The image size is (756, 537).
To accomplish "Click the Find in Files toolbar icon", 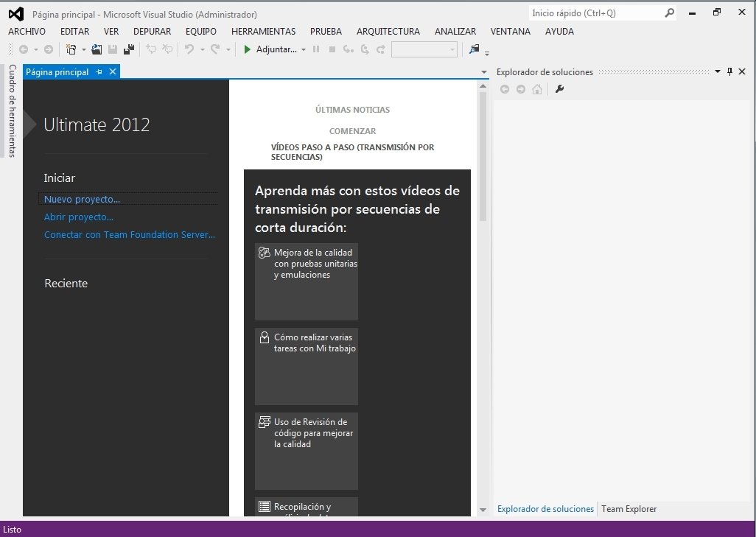I will coord(475,49).
